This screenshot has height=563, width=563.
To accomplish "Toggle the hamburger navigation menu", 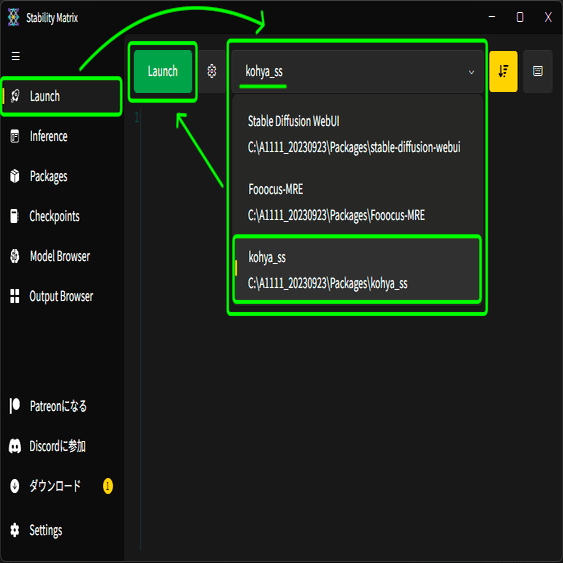I will click(x=15, y=56).
